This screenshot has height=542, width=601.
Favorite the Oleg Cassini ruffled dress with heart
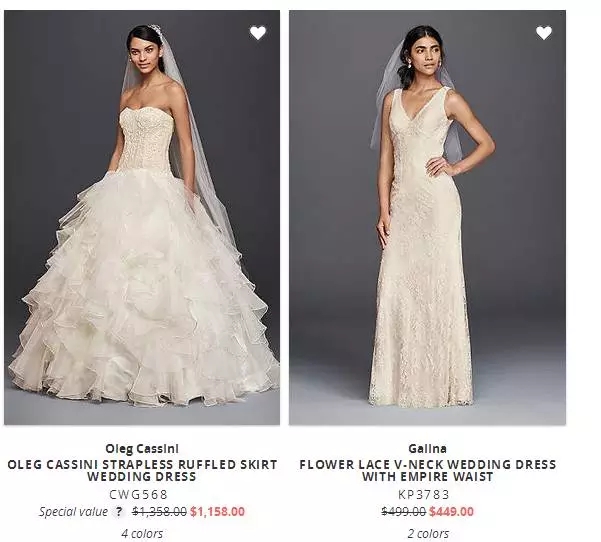[x=258, y=33]
